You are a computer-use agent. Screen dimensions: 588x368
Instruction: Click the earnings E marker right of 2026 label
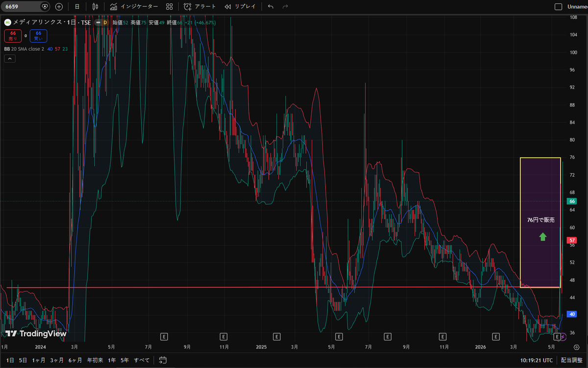pyautogui.click(x=496, y=337)
